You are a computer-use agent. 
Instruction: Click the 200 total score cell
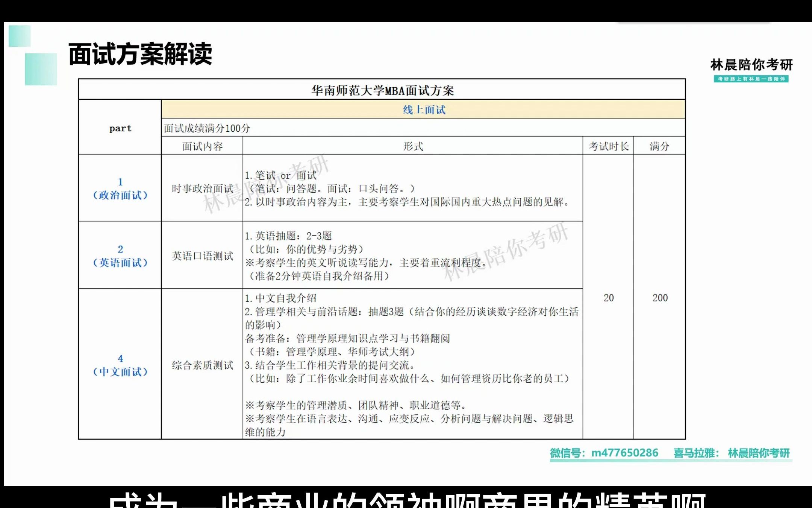(x=661, y=298)
